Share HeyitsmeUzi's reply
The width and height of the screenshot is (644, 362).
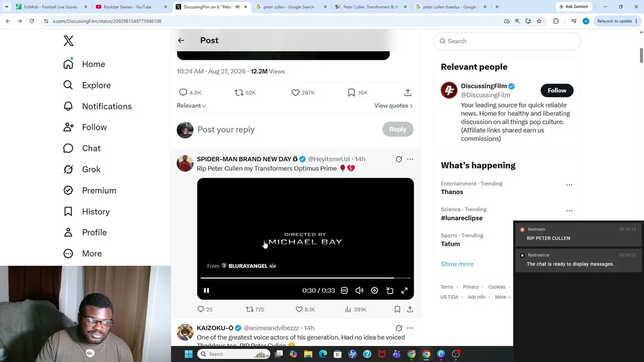click(x=410, y=309)
